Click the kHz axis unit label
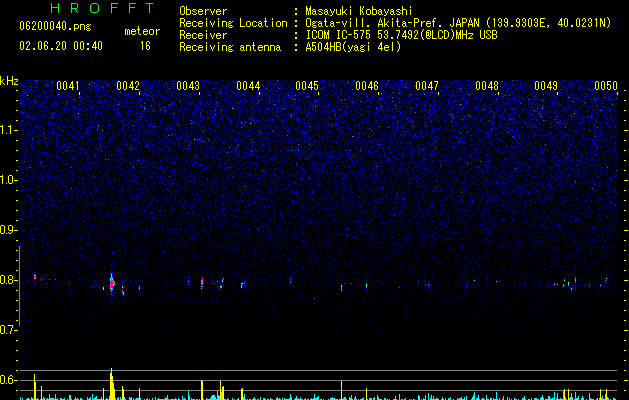Image resolution: width=629 pixels, height=400 pixels. 9,81
